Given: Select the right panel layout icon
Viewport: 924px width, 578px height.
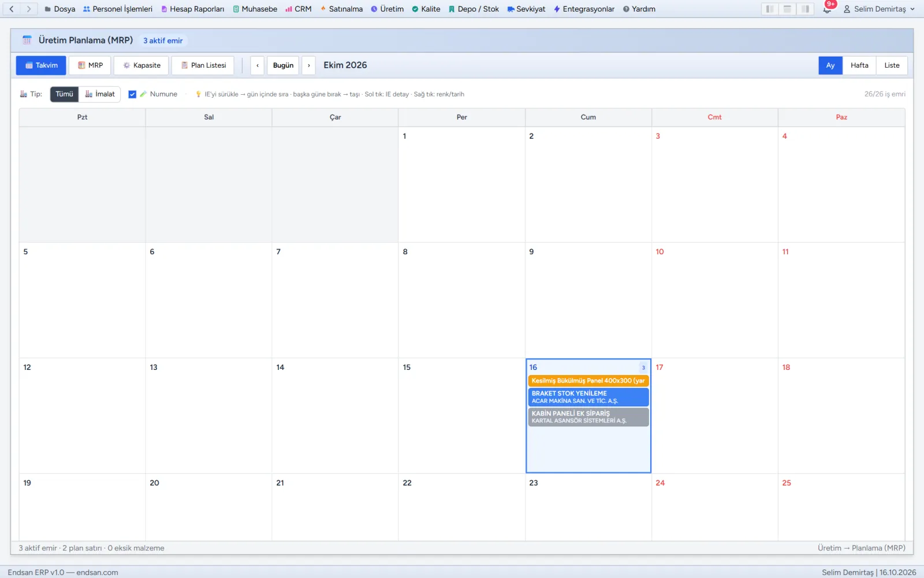Looking at the screenshot, I should pos(805,9).
